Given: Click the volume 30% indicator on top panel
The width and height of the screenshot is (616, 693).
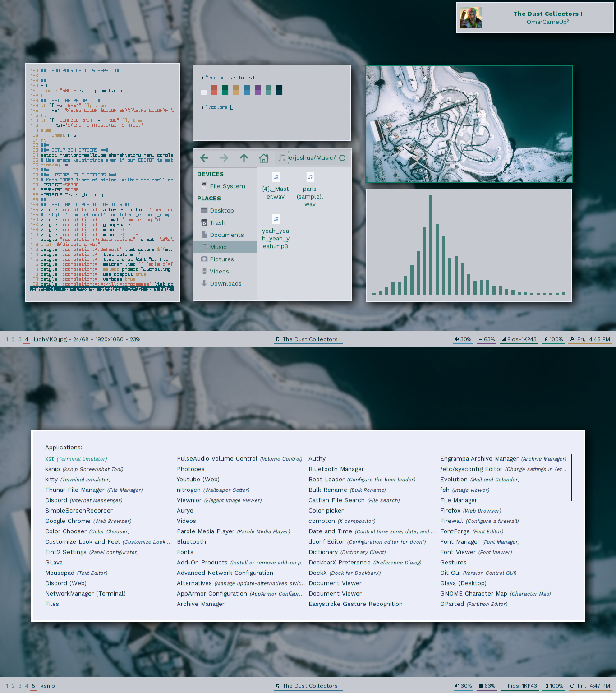Looking at the screenshot, I should 463,339.
